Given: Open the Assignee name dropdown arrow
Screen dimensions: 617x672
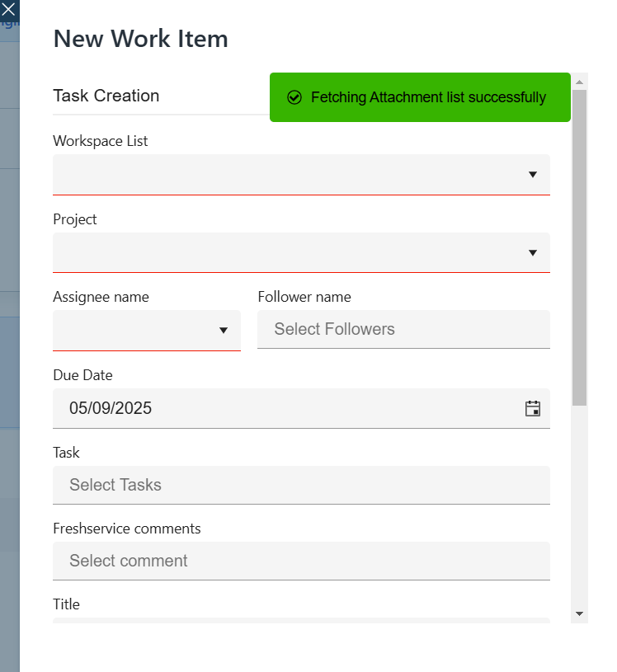Looking at the screenshot, I should click(x=223, y=331).
